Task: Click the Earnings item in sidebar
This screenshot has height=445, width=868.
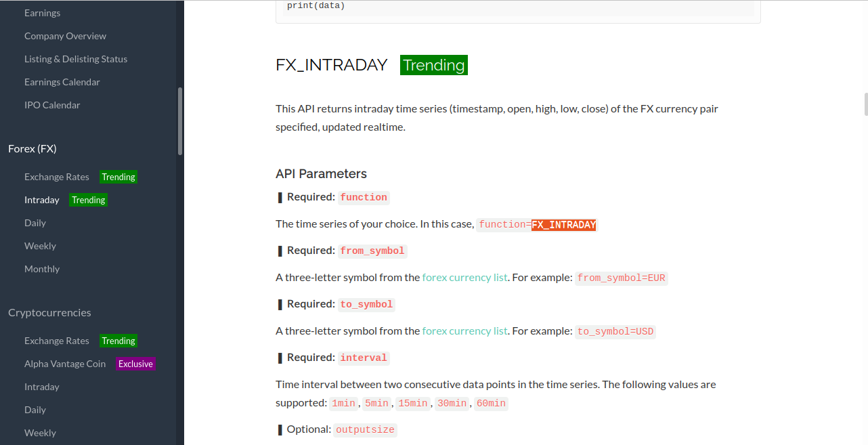Action: click(42, 13)
